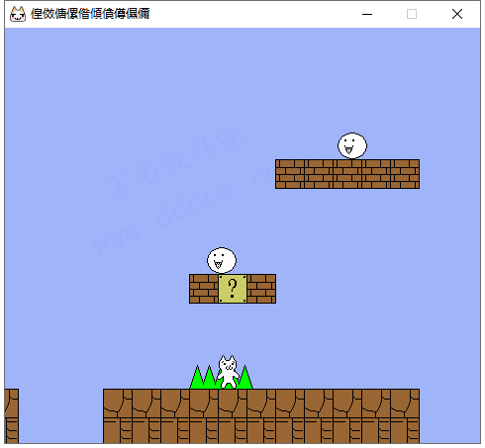Click the long upper brick platform
This screenshot has width=485, height=448.
coord(347,174)
